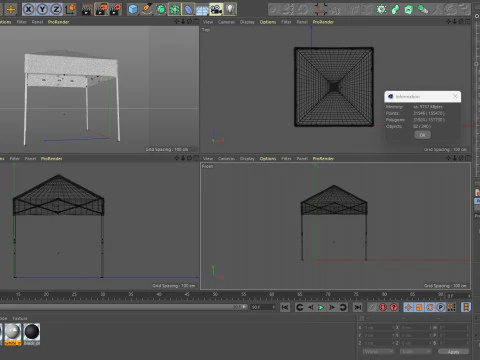Open the size mode dropdown
480x360 pixels.
(416, 352)
